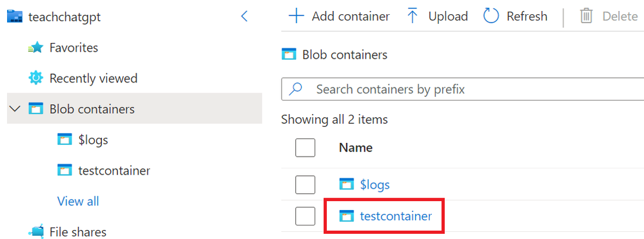Click the Delete trash can icon
The height and width of the screenshot is (239, 644).
coord(586,16)
